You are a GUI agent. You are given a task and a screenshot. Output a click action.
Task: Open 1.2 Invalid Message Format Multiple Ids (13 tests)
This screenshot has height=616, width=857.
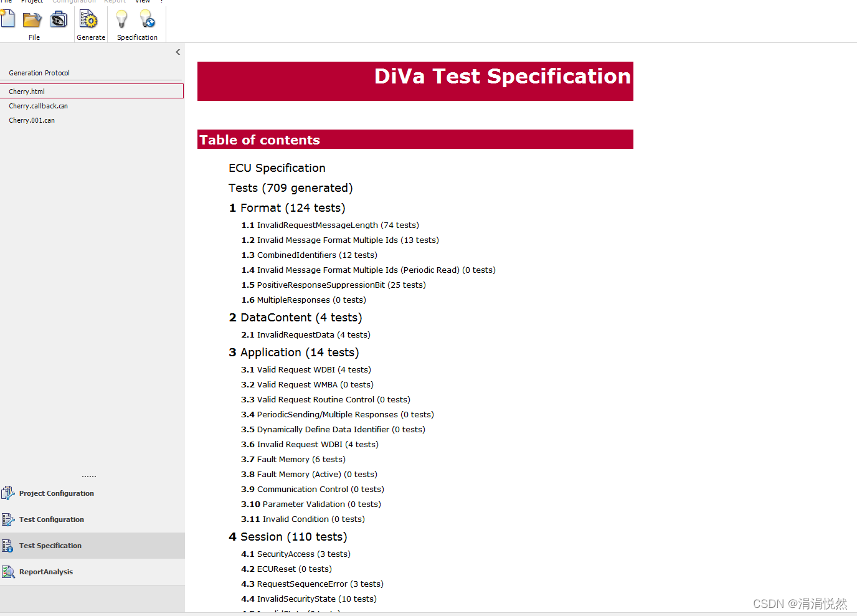click(340, 240)
